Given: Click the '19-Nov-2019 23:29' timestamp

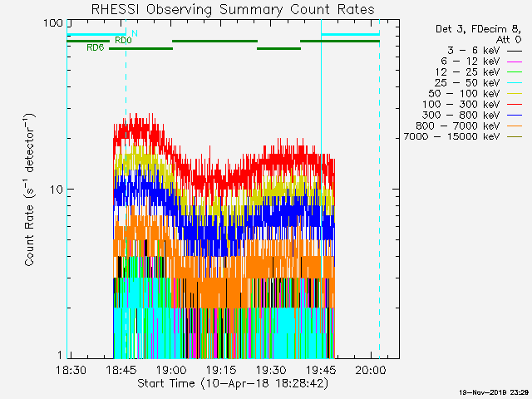Looking at the screenshot, I should 494,392.
